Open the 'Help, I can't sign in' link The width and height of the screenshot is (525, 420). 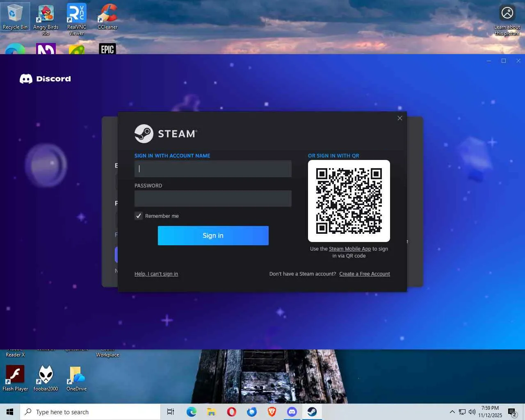[156, 274]
